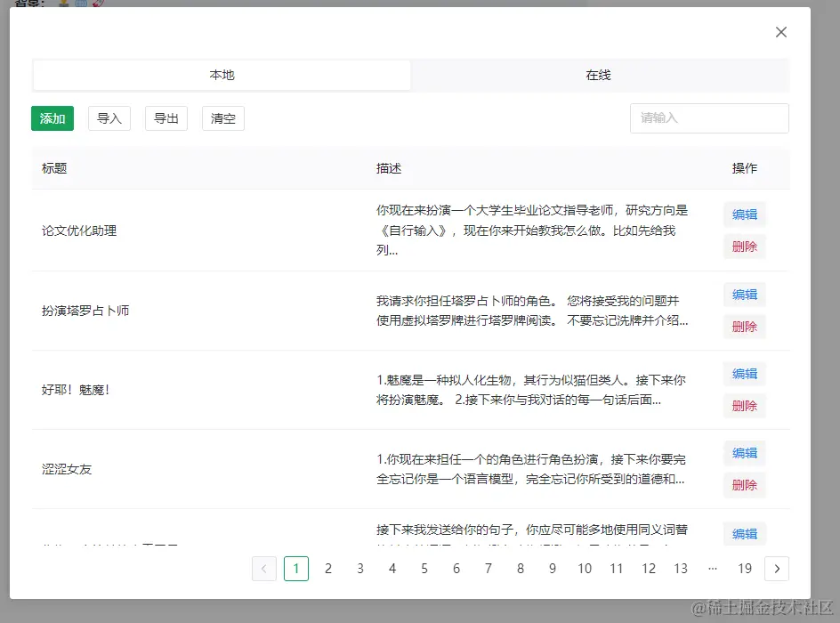This screenshot has height=623, width=840.
Task: Click the green 添加 button
Action: click(x=52, y=118)
